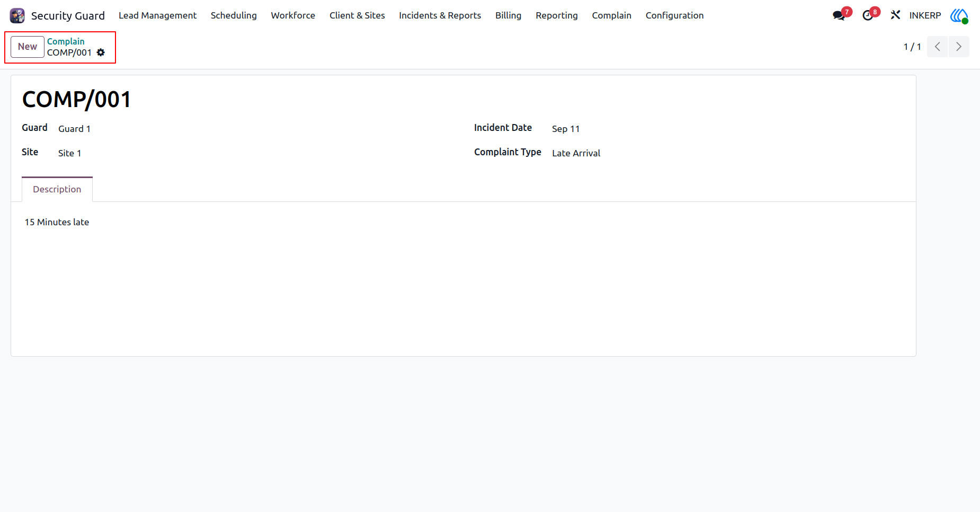The image size is (980, 512).
Task: Go to the previous record arrow
Action: pos(937,47)
